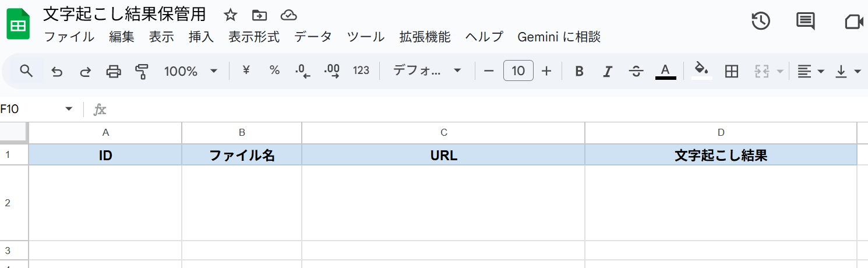868x268 pixels.
Task: Open version history clock icon
Action: (761, 22)
